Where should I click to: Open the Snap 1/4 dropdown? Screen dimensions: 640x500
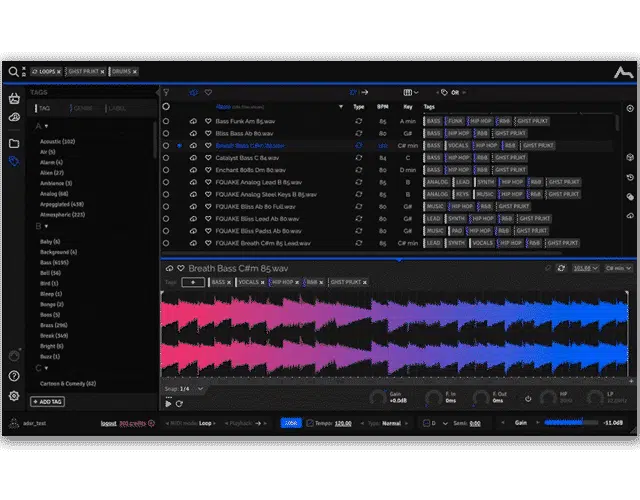[184, 389]
